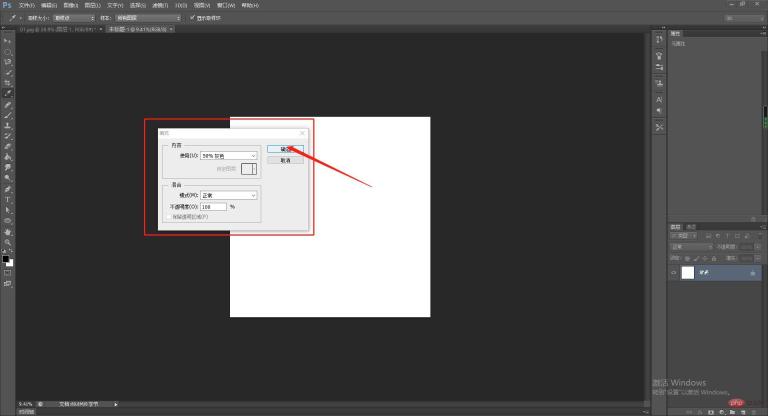Screen dimensions: 768x416
Task: Open the History panel icon
Action: 659,40
